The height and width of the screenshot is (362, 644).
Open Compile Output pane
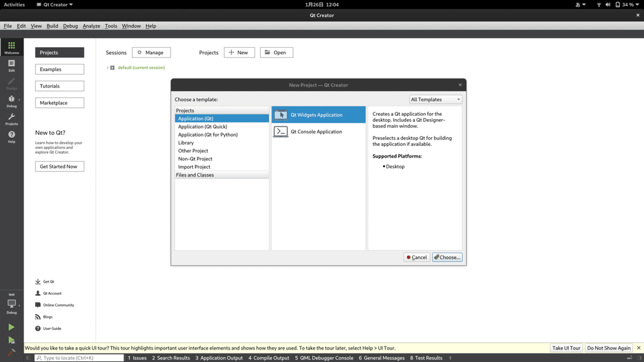click(268, 358)
